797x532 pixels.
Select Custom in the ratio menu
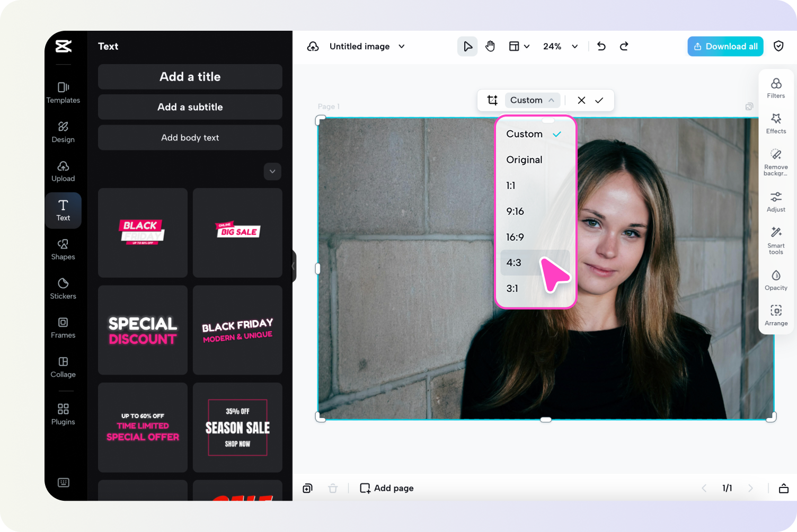coord(535,134)
